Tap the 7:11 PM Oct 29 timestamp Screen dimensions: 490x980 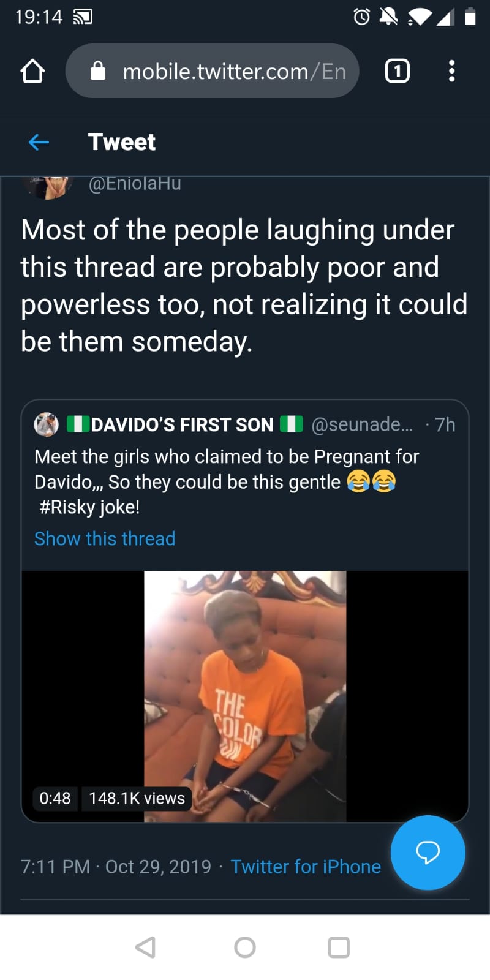click(116, 867)
